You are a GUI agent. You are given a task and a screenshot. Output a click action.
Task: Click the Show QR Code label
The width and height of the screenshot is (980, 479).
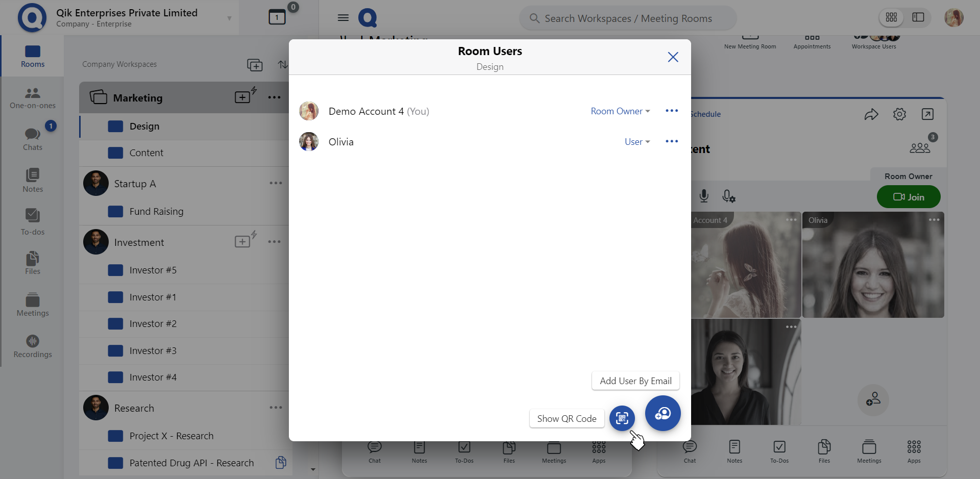[x=567, y=419]
